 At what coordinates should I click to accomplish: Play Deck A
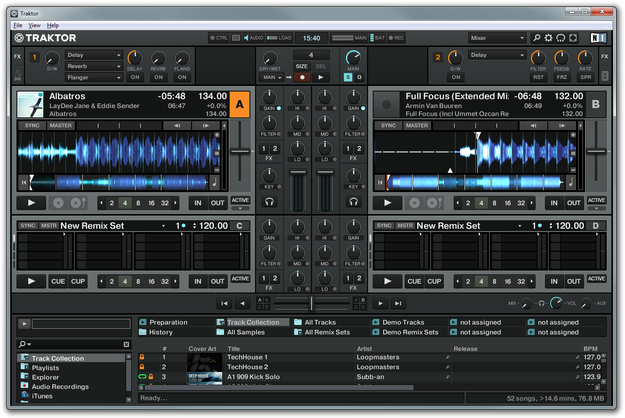click(31, 203)
